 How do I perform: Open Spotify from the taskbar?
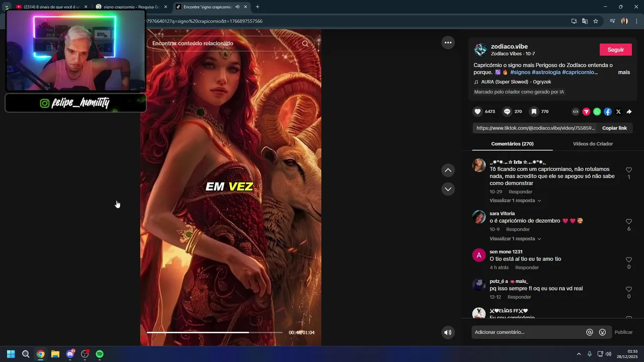pos(100,354)
